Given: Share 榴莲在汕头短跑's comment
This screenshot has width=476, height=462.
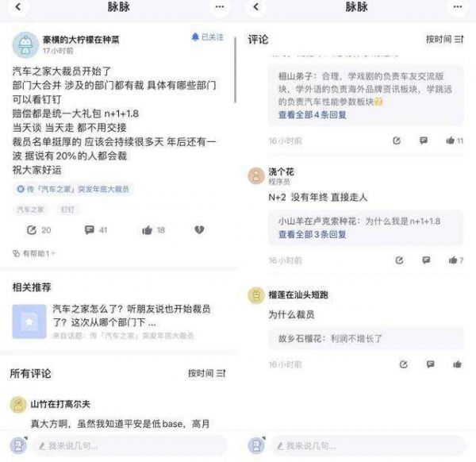Looking at the screenshot, I should pos(403,364).
